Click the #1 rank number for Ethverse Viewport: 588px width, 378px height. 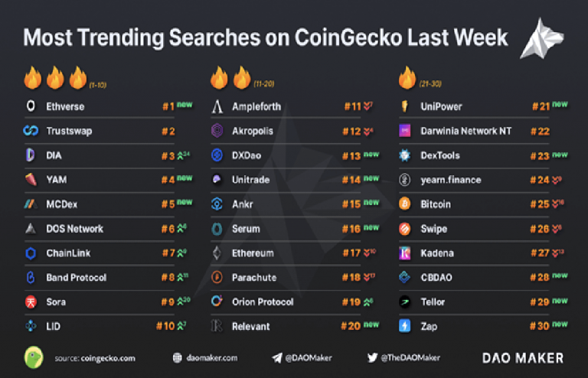point(168,106)
